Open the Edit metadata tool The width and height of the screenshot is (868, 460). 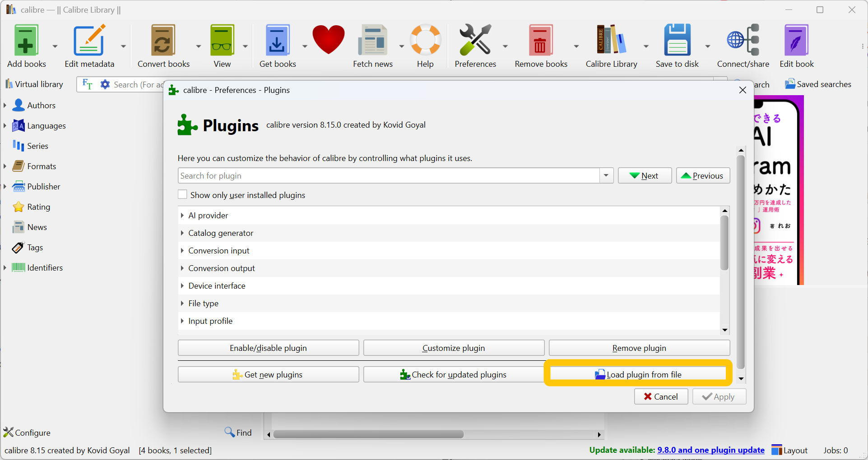click(x=89, y=46)
